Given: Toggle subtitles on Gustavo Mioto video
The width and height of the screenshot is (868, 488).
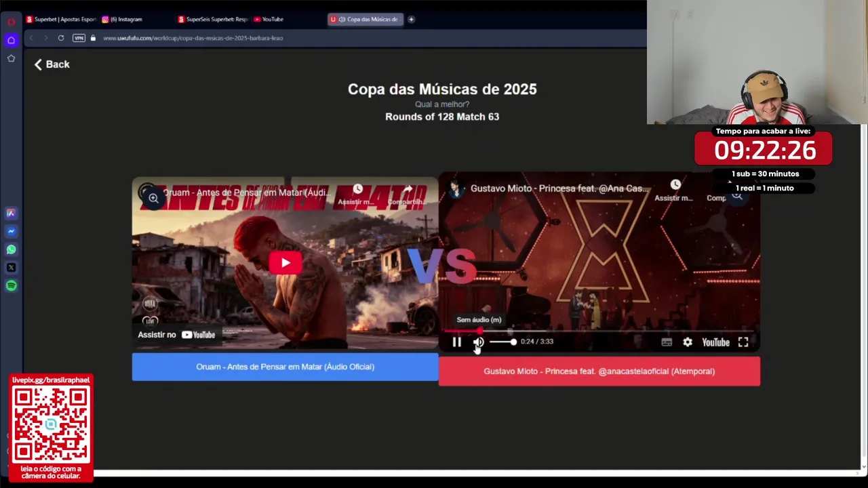Looking at the screenshot, I should point(667,342).
